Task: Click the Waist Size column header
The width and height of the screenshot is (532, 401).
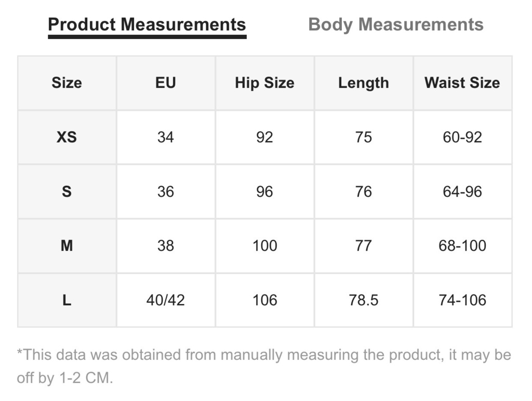Action: point(462,83)
